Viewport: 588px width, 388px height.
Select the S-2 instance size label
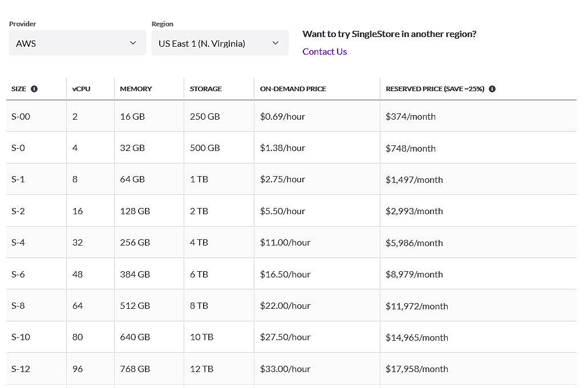point(18,210)
